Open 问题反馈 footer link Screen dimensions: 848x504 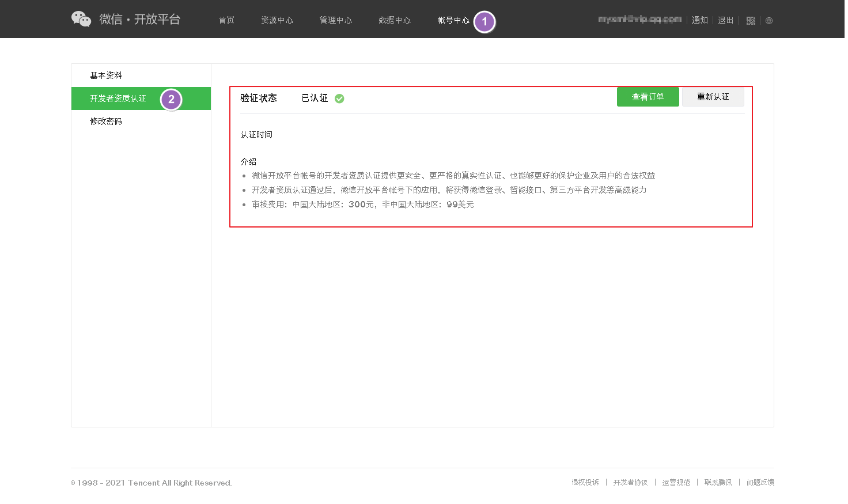point(760,483)
